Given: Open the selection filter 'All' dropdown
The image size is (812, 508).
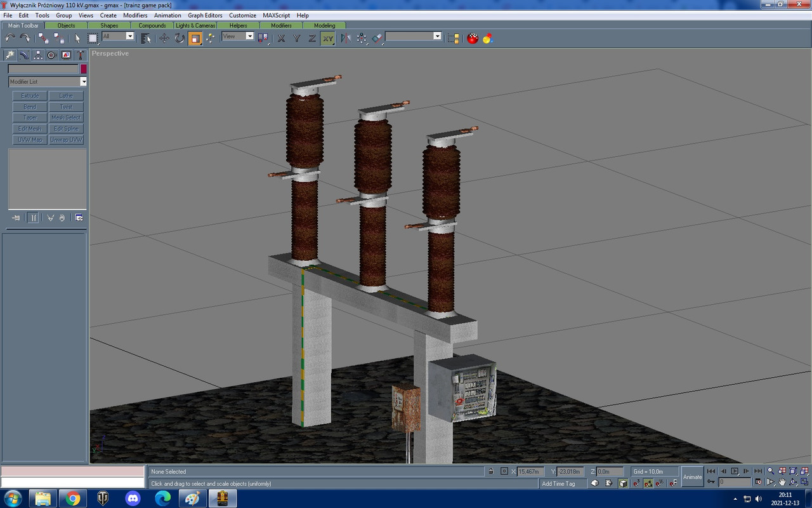Looking at the screenshot, I should (x=129, y=36).
